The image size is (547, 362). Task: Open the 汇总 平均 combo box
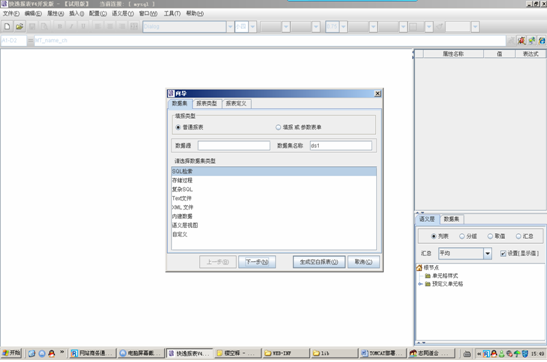tap(465, 254)
